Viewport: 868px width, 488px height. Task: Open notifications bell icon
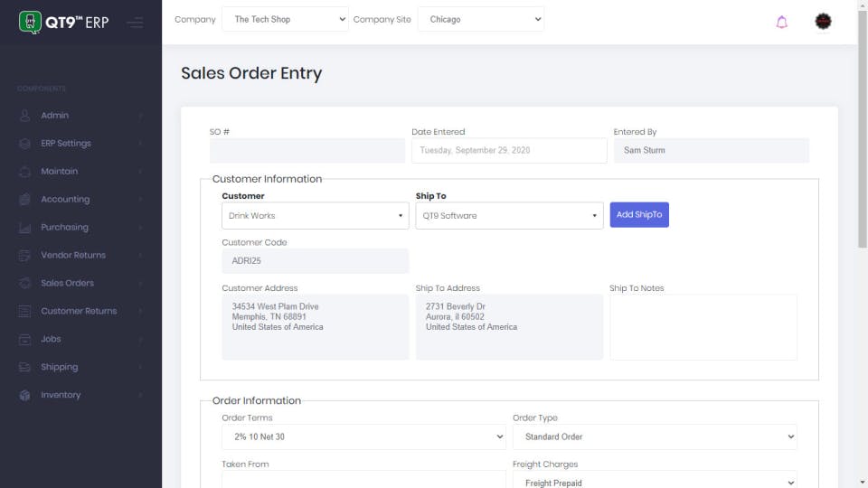click(x=782, y=22)
